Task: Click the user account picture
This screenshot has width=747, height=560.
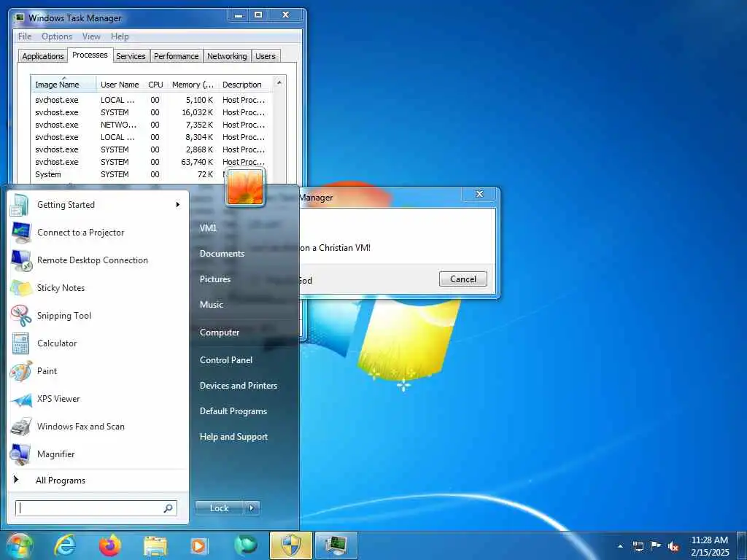Action: (245, 187)
